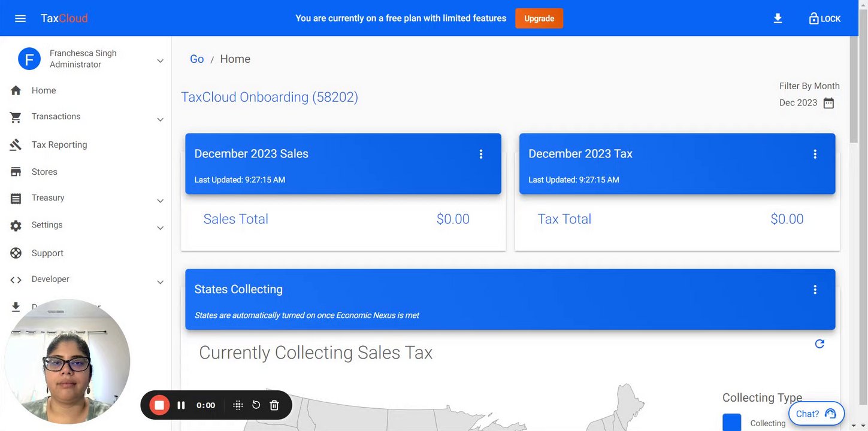This screenshot has width=868, height=431.
Task: Click the Support lifebuoy icon
Action: coord(16,253)
